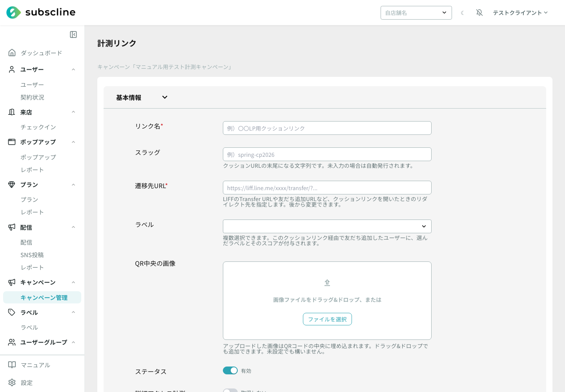The image size is (565, 392).
Task: Click the subscline logo
Action: (41, 13)
